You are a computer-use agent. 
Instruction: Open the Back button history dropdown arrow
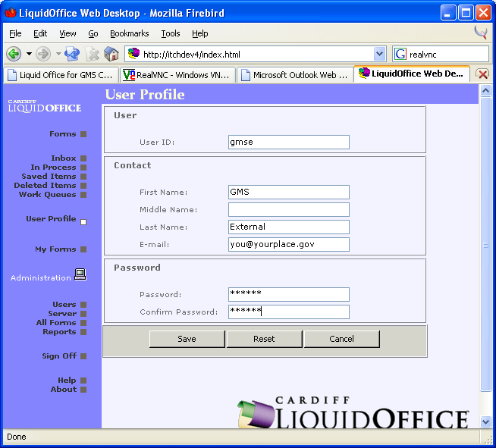click(x=29, y=54)
